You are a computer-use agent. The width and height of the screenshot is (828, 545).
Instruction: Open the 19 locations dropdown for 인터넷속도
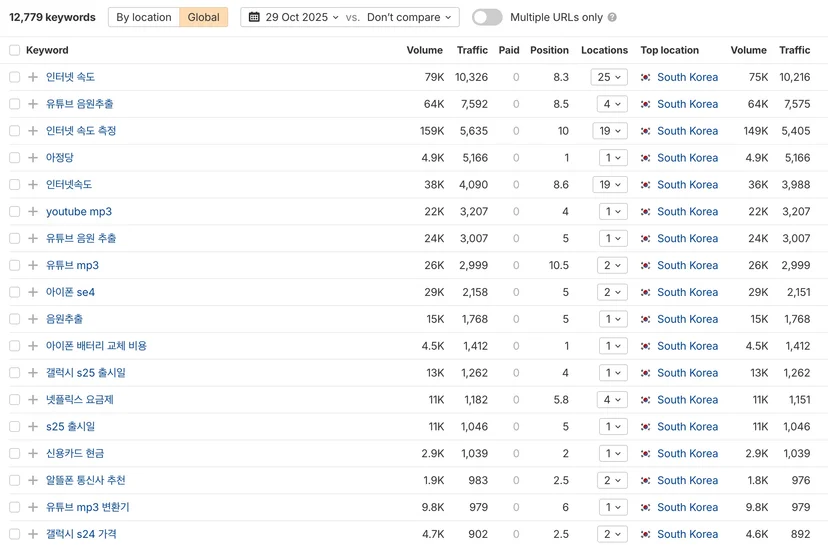pos(610,184)
